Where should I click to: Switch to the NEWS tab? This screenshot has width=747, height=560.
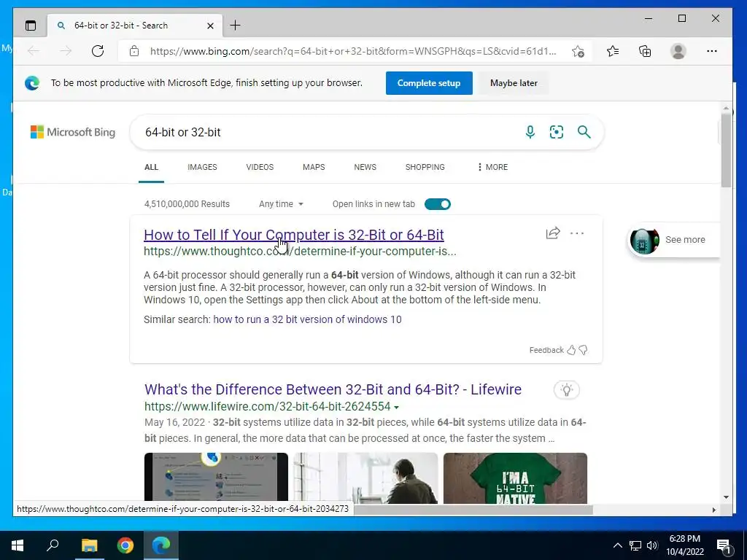(x=365, y=167)
